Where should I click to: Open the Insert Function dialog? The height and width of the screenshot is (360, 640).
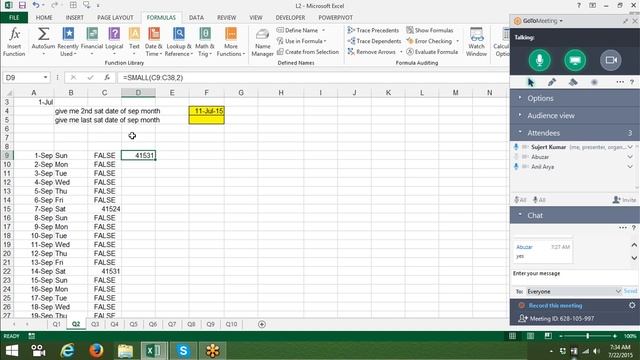[14, 42]
